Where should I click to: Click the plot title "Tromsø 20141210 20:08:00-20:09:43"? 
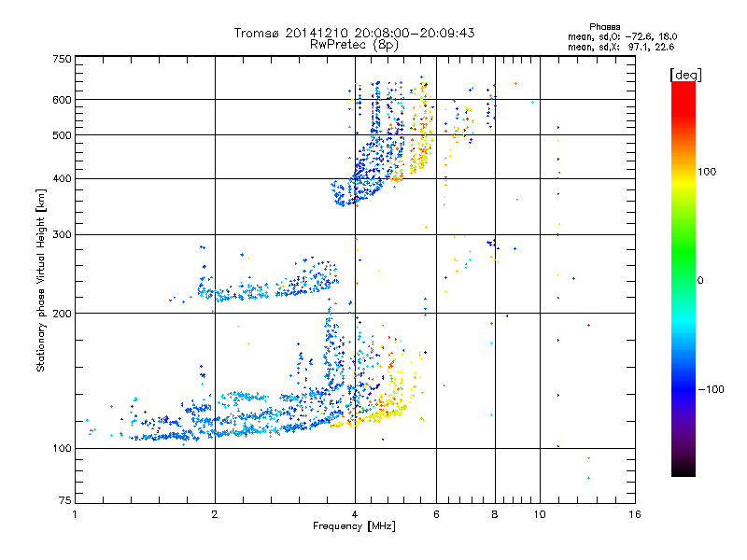pos(354,33)
